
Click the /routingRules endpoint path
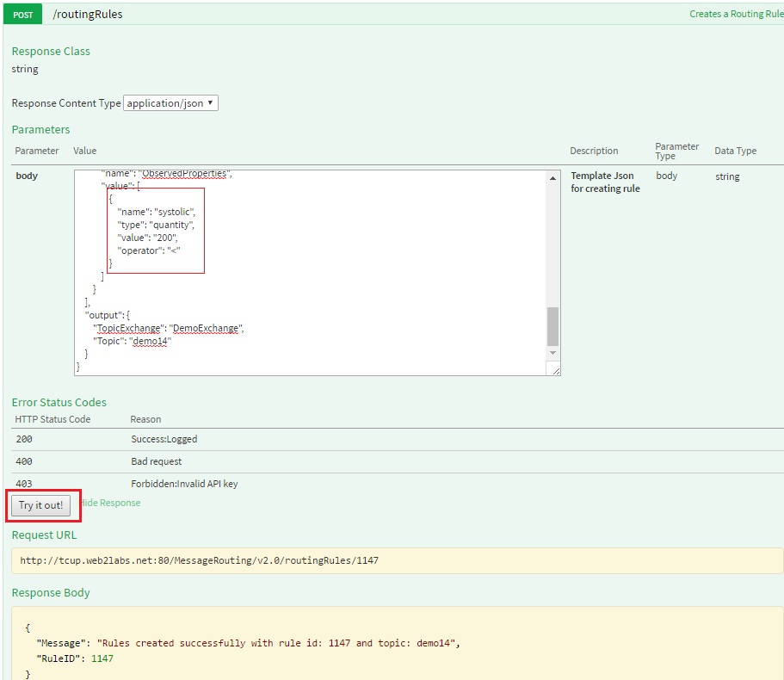point(88,14)
